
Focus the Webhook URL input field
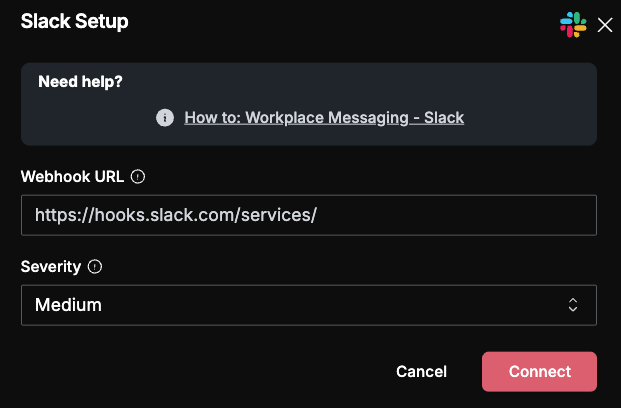click(x=309, y=215)
